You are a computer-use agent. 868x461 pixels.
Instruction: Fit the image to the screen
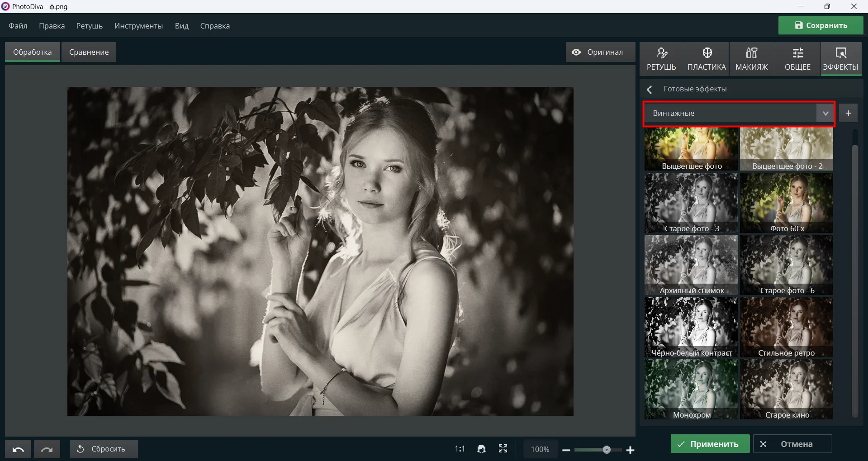503,448
